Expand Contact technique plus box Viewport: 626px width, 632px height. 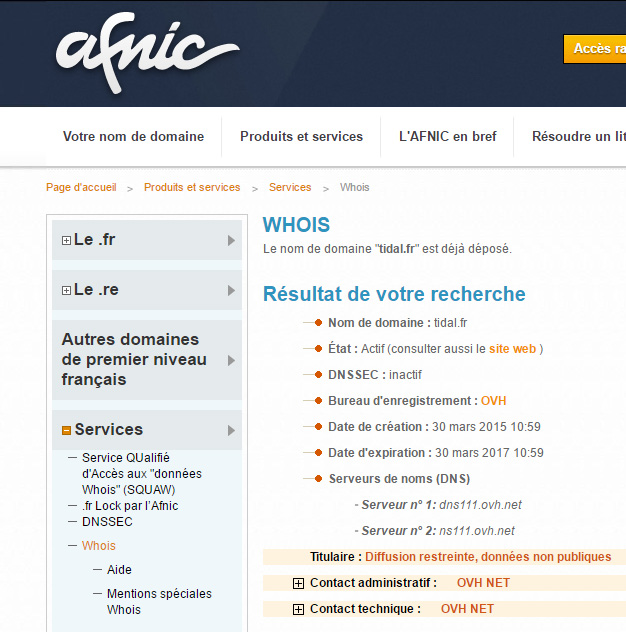(298, 609)
